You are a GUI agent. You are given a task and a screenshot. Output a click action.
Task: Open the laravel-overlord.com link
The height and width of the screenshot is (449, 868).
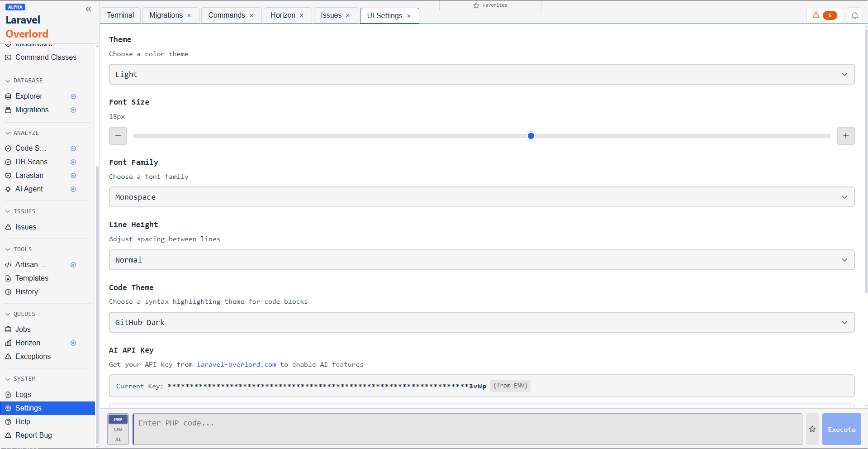tap(236, 364)
